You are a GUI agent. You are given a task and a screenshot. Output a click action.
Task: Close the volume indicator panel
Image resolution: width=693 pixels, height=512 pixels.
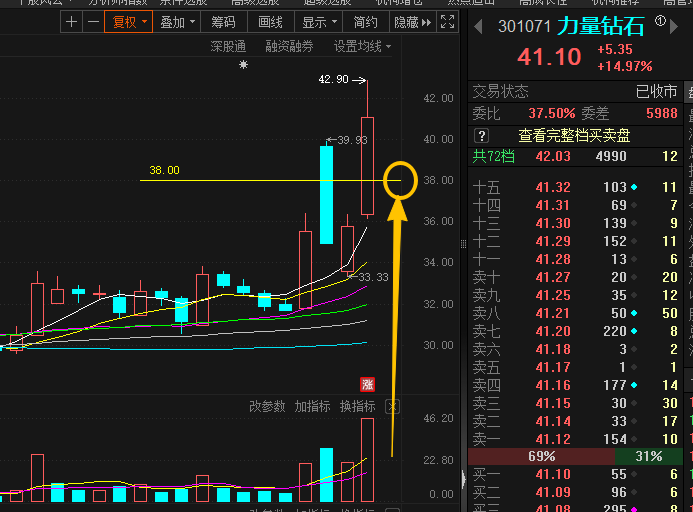click(392, 406)
